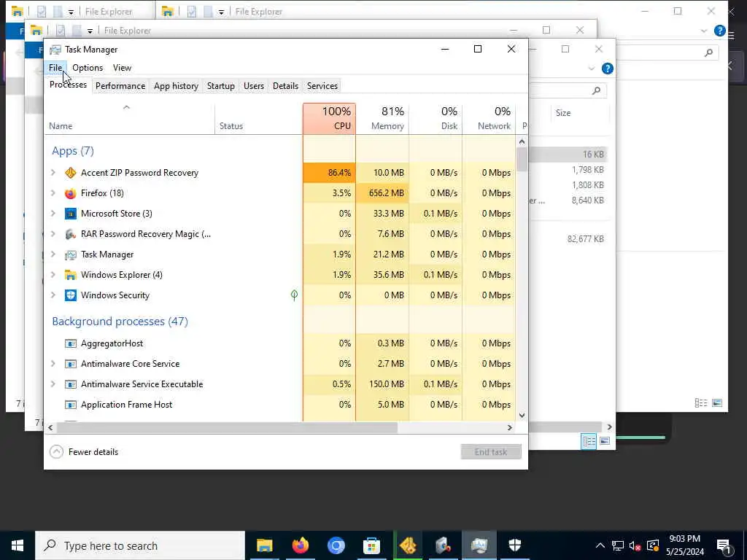Open Firefox from the taskbar
The width and height of the screenshot is (747, 560).
[x=300, y=545]
